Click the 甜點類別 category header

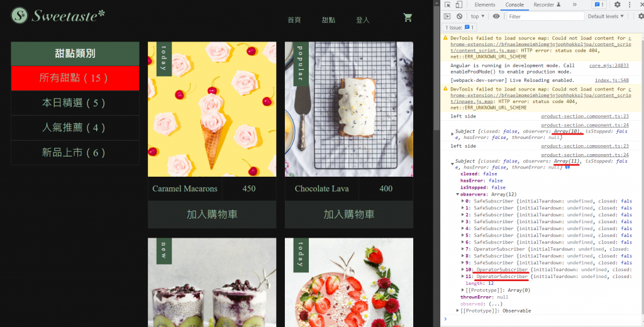click(x=75, y=53)
